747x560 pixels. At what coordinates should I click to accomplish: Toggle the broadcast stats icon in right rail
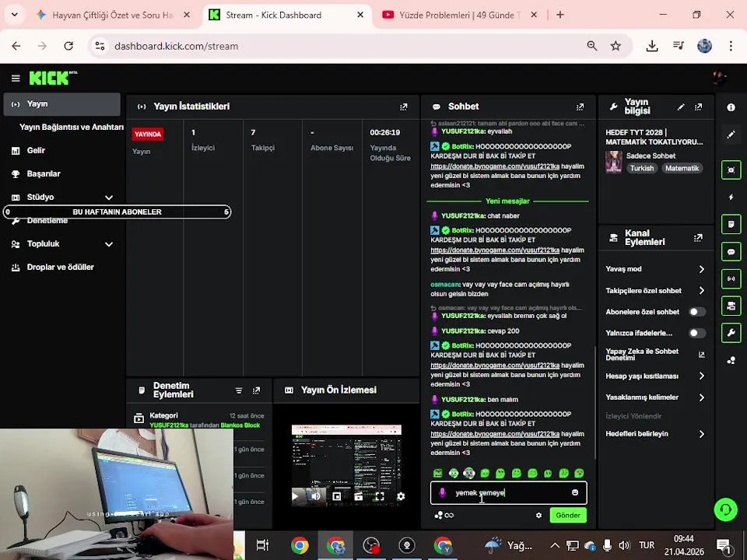coord(731,278)
